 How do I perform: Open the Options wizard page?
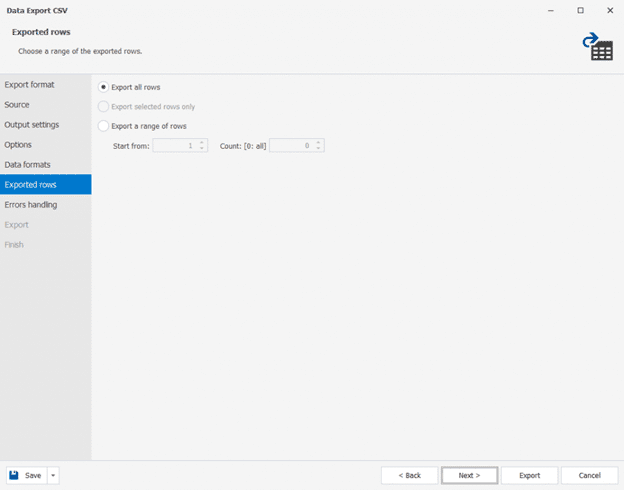[x=18, y=145]
